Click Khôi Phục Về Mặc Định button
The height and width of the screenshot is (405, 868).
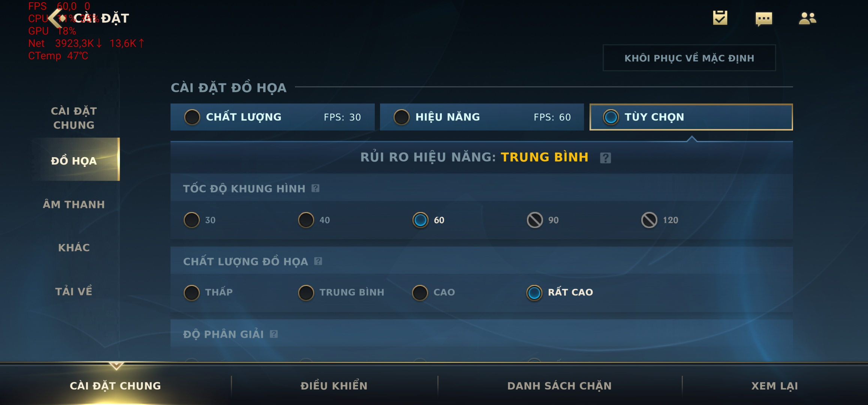point(689,58)
